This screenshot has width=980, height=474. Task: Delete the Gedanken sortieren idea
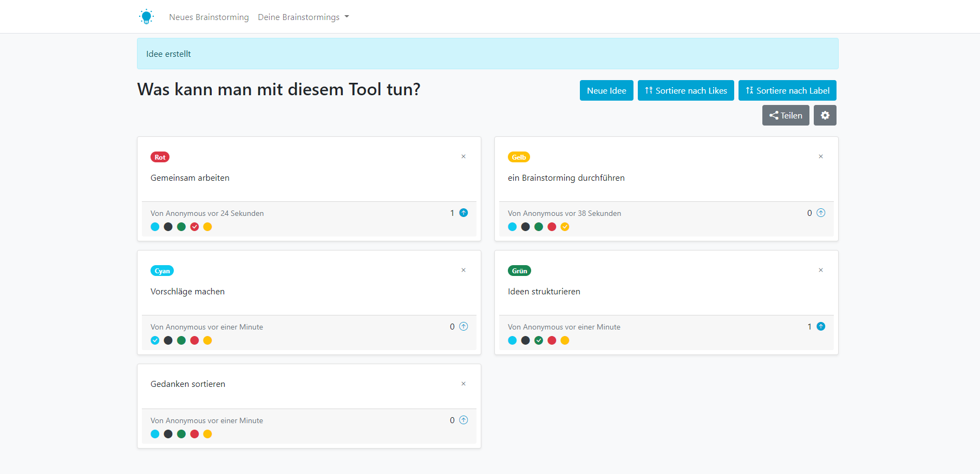click(x=463, y=384)
